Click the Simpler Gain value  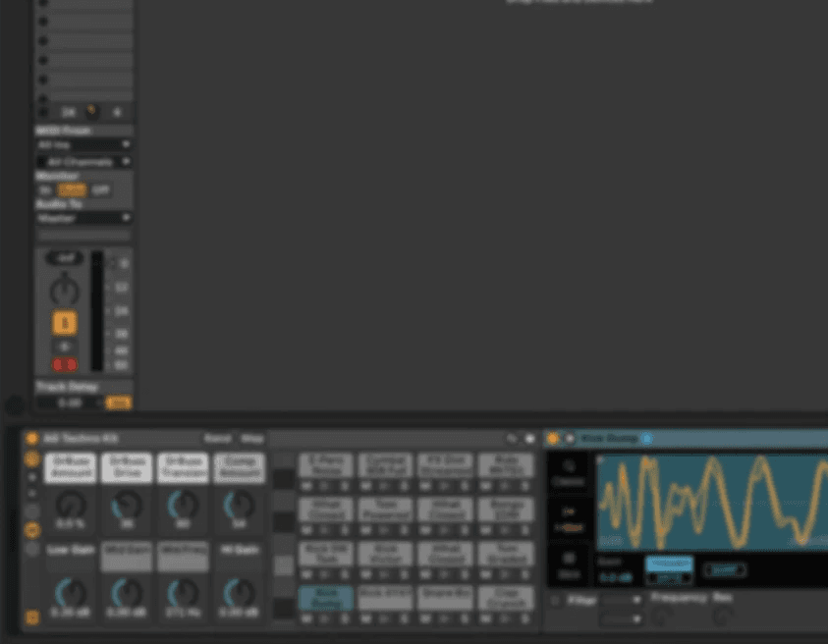tap(615, 577)
